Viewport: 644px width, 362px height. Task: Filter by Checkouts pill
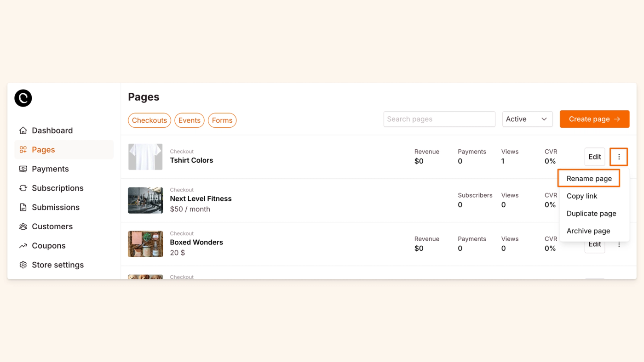point(149,120)
